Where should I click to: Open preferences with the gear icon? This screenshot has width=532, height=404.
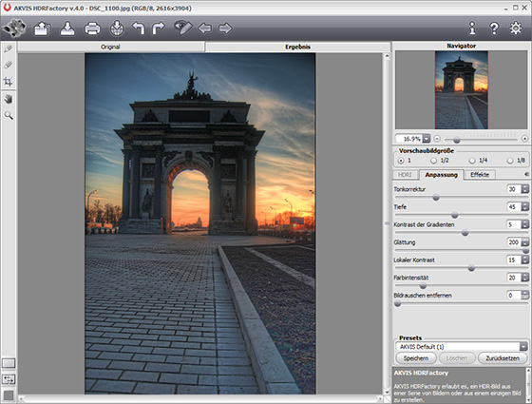(516, 29)
